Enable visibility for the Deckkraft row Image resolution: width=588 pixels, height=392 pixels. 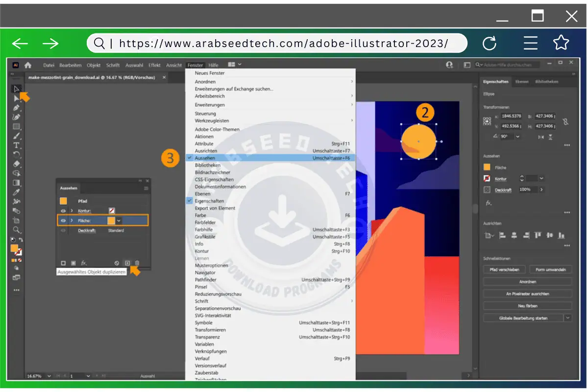63,230
